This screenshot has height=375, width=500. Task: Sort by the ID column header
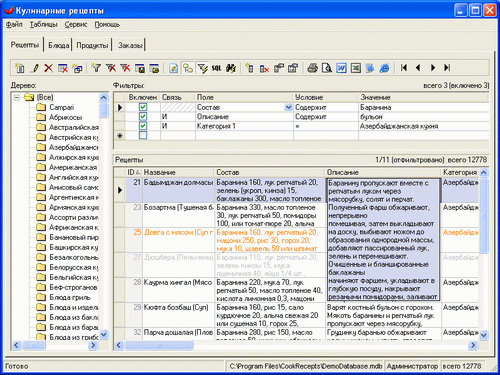pyautogui.click(x=134, y=172)
